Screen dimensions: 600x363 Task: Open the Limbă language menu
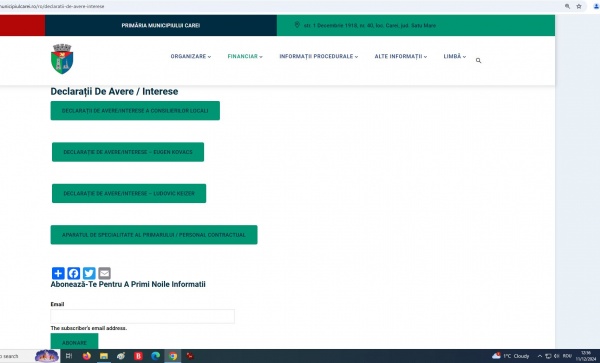coord(455,56)
